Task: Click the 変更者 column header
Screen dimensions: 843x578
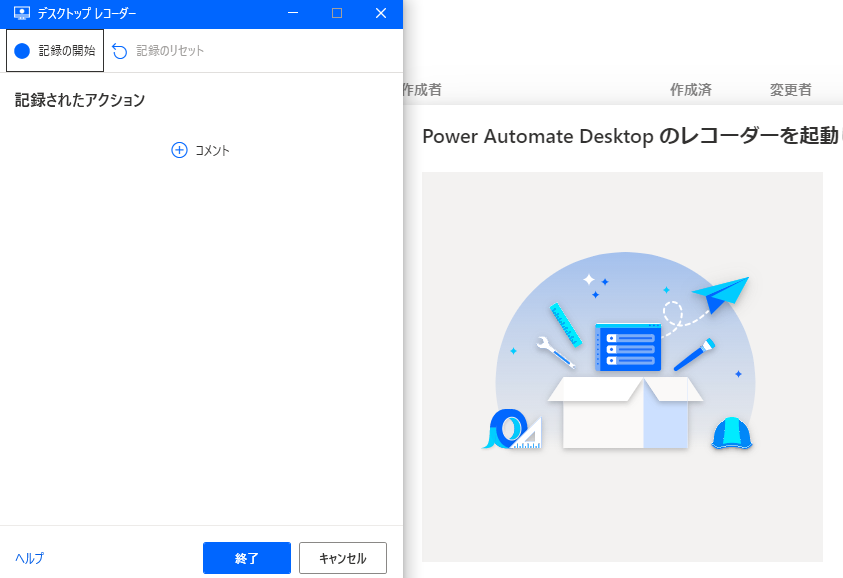Action: pos(790,90)
